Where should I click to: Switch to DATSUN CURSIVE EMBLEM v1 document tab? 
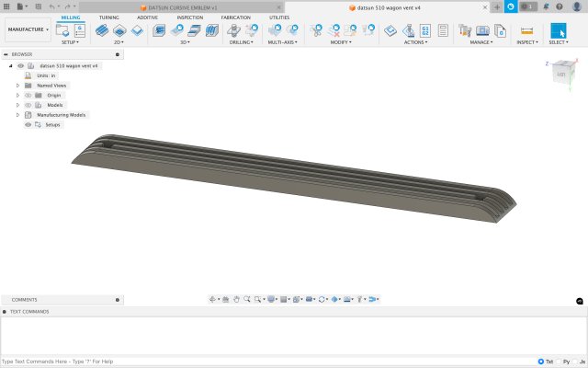[x=182, y=7]
